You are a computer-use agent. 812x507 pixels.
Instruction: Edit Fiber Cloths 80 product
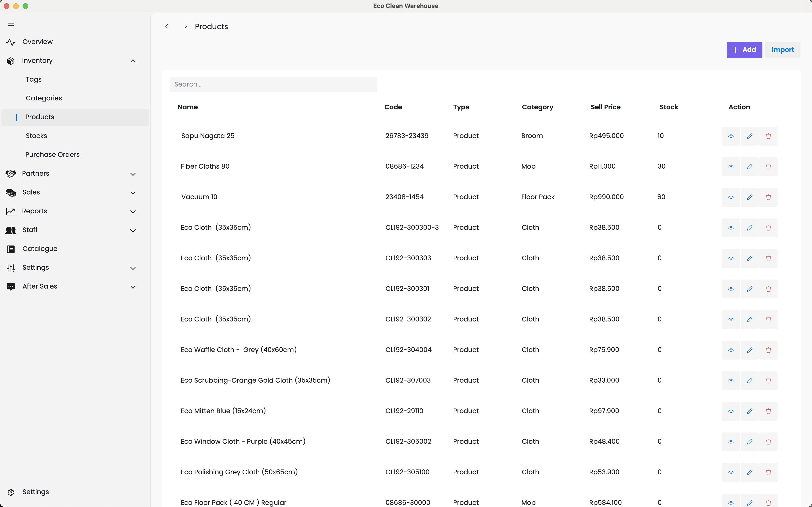(750, 167)
